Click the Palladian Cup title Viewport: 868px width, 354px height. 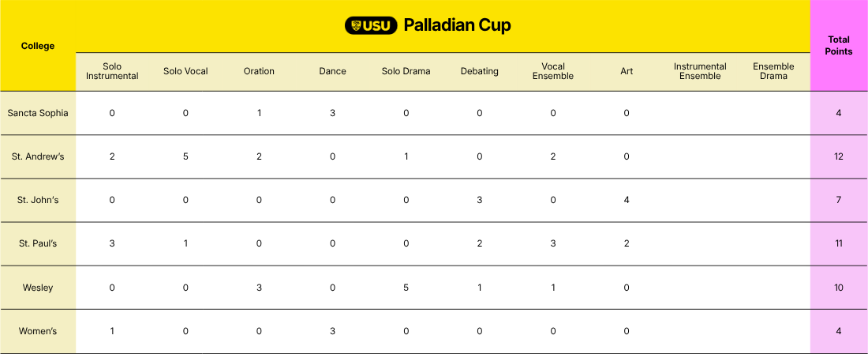pos(457,25)
